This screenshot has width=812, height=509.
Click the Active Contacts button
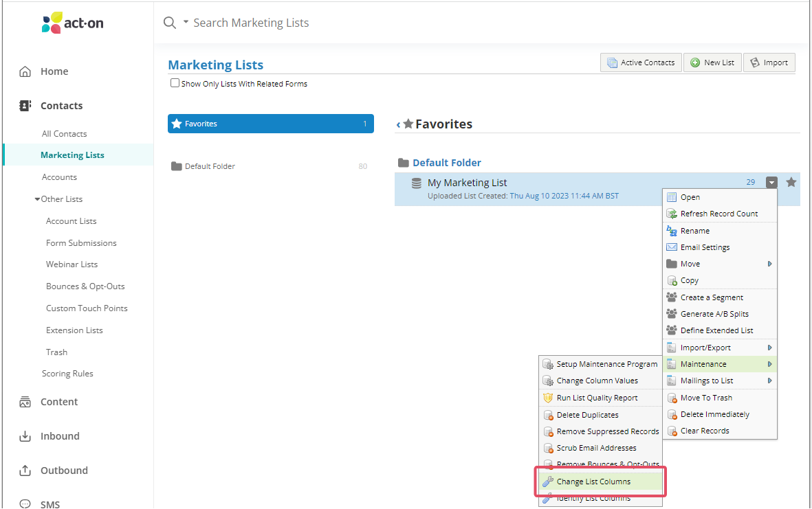(641, 63)
